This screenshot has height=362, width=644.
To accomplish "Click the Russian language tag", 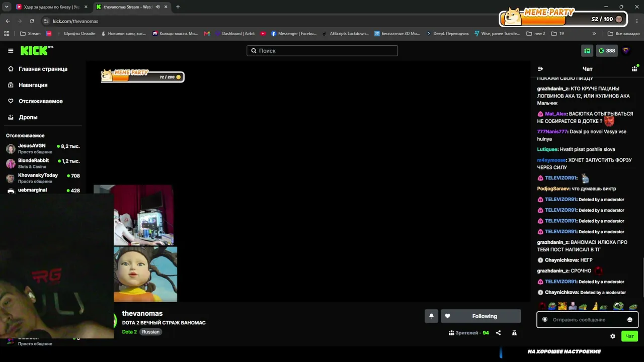I will click(x=150, y=332).
